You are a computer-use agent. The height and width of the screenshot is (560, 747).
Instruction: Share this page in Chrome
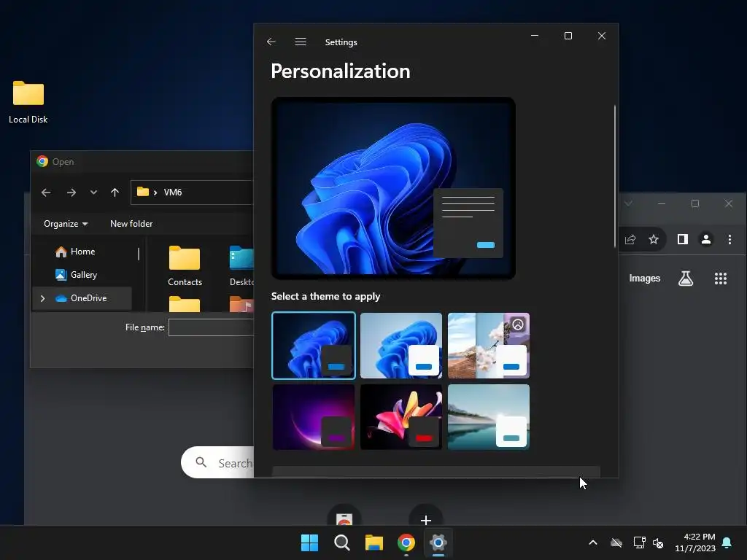coord(630,239)
